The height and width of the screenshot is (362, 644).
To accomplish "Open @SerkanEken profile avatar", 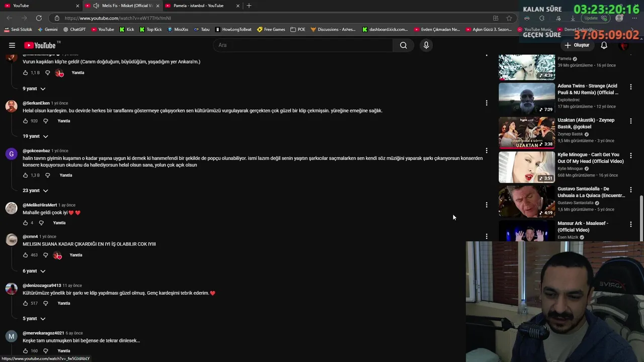I will pos(11,106).
